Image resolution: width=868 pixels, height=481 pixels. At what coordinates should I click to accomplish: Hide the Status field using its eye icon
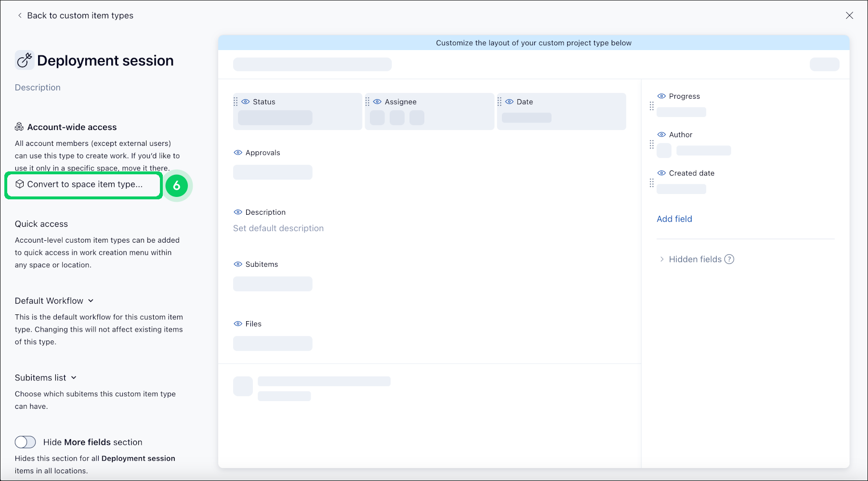click(x=246, y=102)
